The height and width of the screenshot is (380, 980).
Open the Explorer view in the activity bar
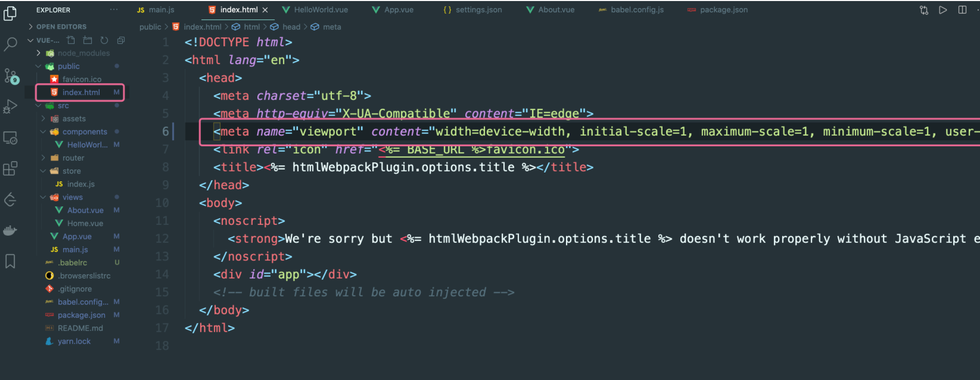(x=10, y=13)
